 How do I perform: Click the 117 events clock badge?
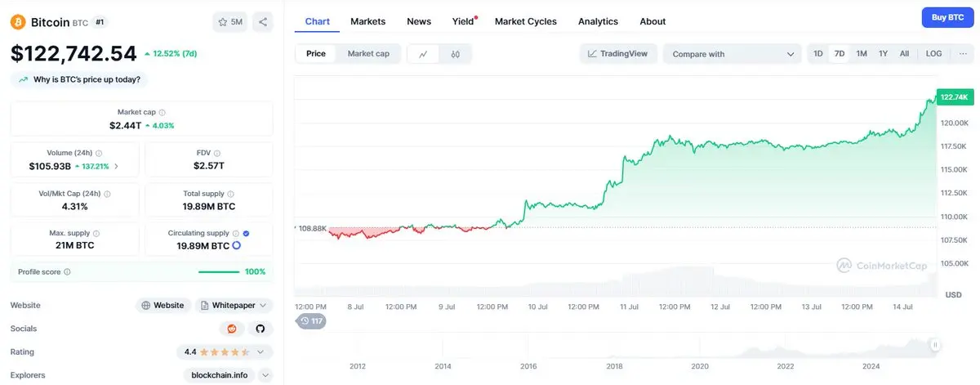[311, 321]
